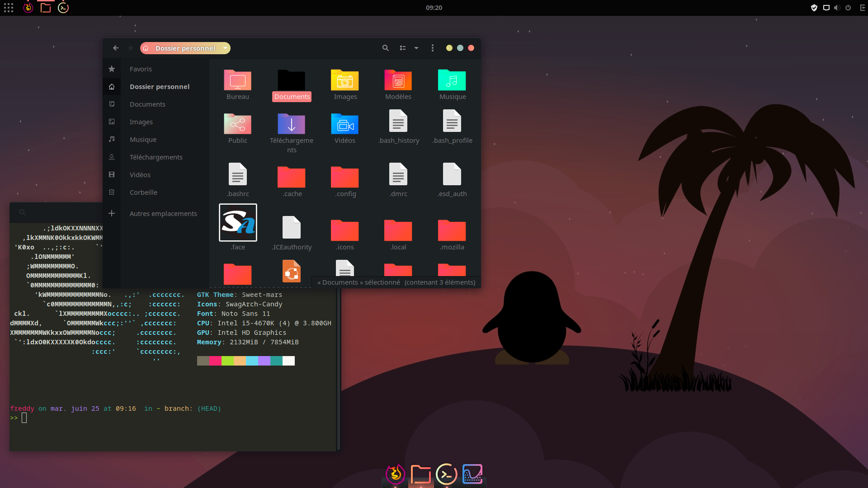
Task: Open the Images folder with camera icon
Action: click(x=345, y=81)
